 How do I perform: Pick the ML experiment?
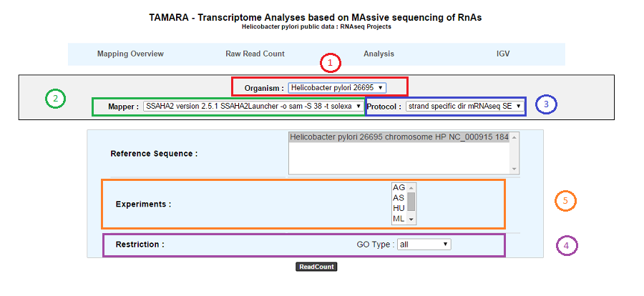pyautogui.click(x=399, y=219)
